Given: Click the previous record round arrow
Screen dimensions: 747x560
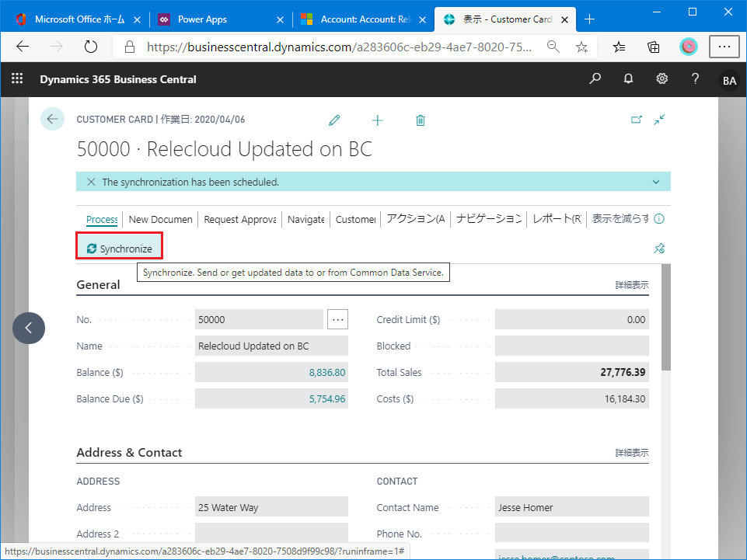Looking at the screenshot, I should click(29, 328).
